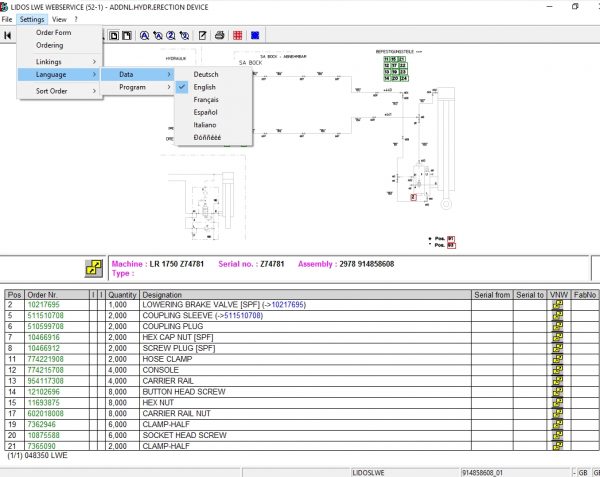
Task: Click the Serial from column header
Action: [492, 295]
